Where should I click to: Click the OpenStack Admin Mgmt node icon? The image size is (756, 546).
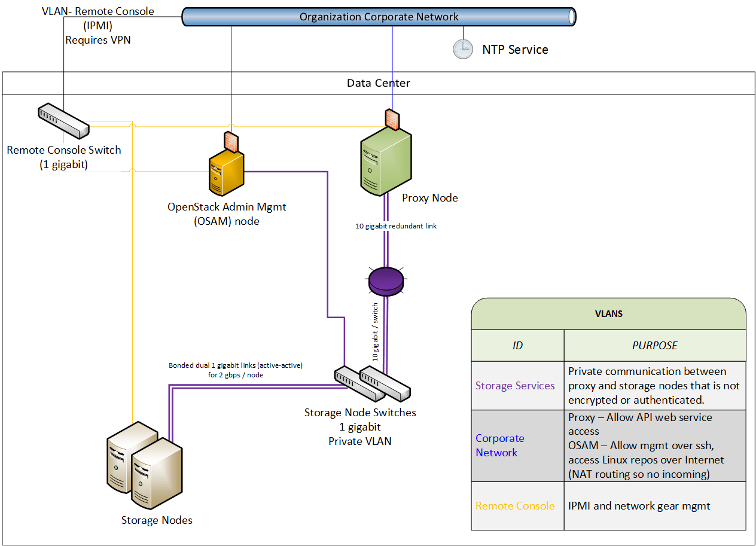pyautogui.click(x=226, y=173)
